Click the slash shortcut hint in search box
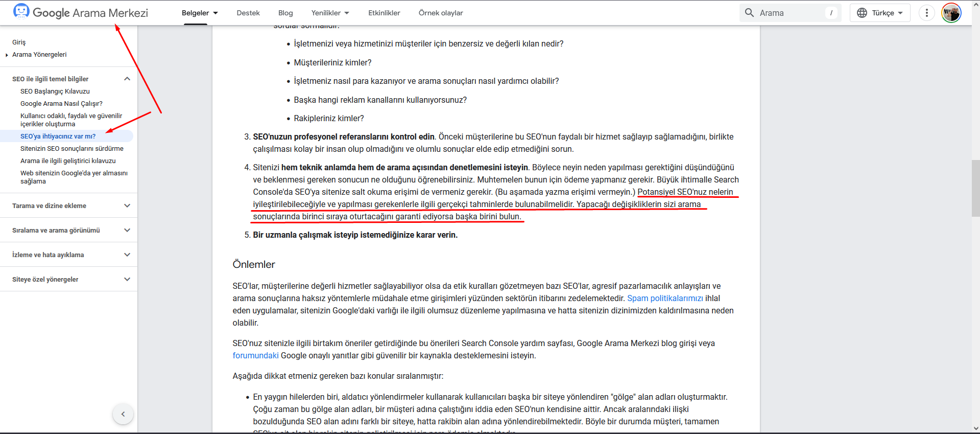Viewport: 980px width, 434px height. (831, 13)
